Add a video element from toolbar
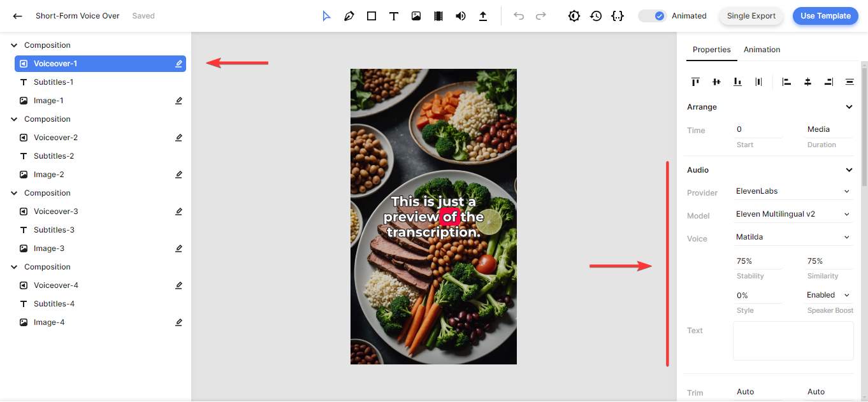This screenshot has width=868, height=402. [438, 16]
